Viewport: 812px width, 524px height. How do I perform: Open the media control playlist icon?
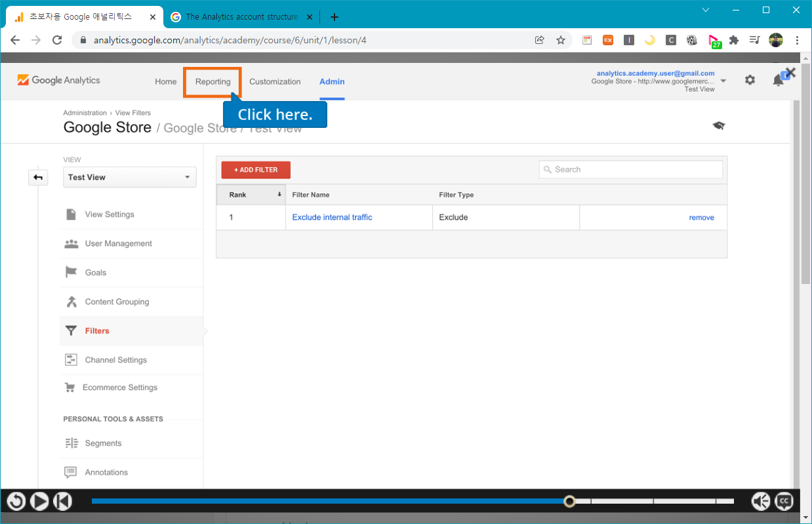tap(755, 40)
